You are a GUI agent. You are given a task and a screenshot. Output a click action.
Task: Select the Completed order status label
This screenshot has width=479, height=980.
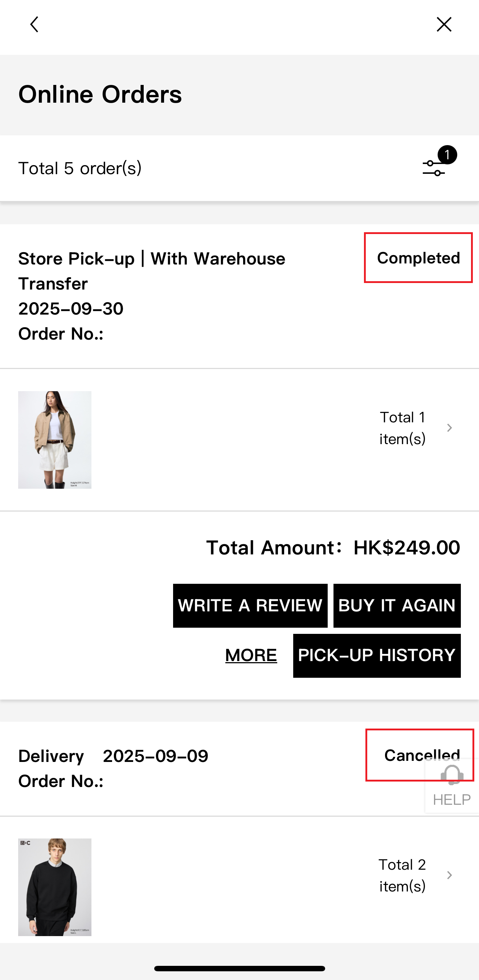click(x=418, y=258)
